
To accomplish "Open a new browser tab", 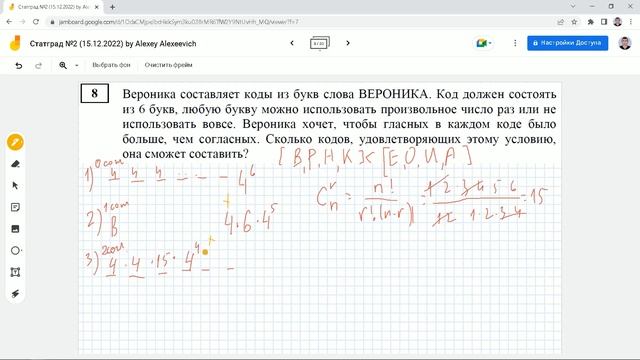I will (112, 7).
